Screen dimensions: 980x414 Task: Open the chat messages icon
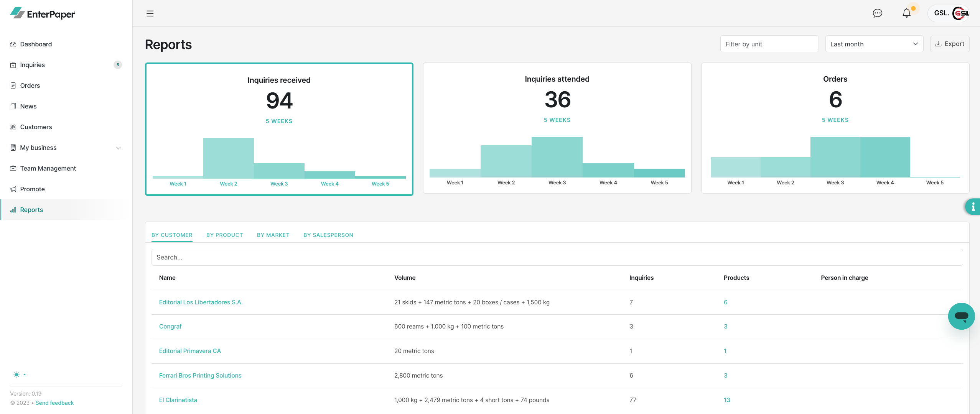point(877,13)
